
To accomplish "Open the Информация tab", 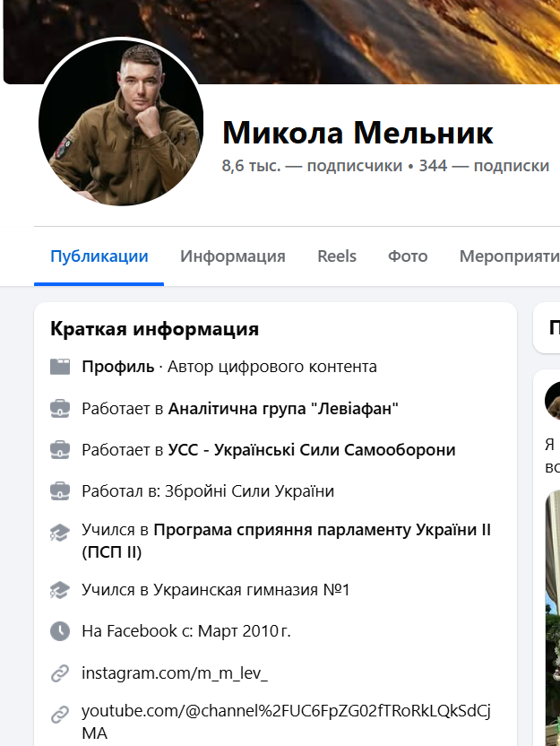I will (233, 256).
